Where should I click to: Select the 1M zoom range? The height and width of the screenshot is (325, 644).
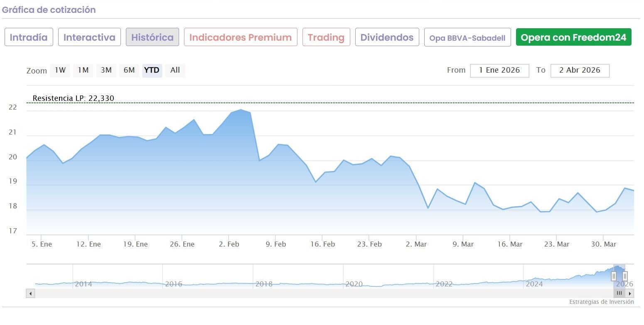tap(83, 71)
